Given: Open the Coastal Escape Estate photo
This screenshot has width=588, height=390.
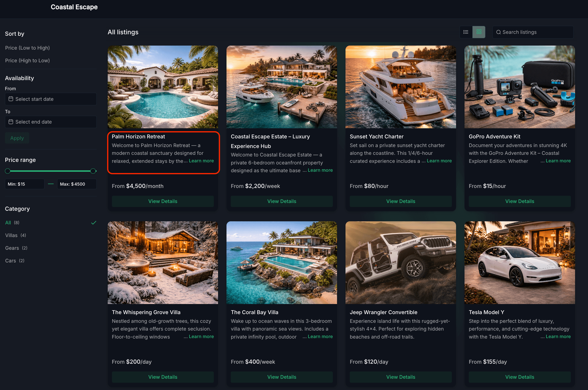Looking at the screenshot, I should pos(282,87).
